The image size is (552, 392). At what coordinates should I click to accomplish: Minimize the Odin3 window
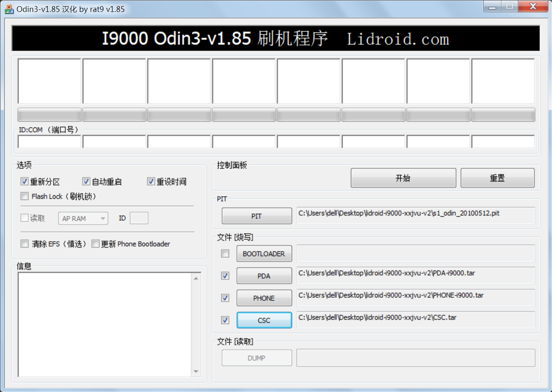coord(492,7)
